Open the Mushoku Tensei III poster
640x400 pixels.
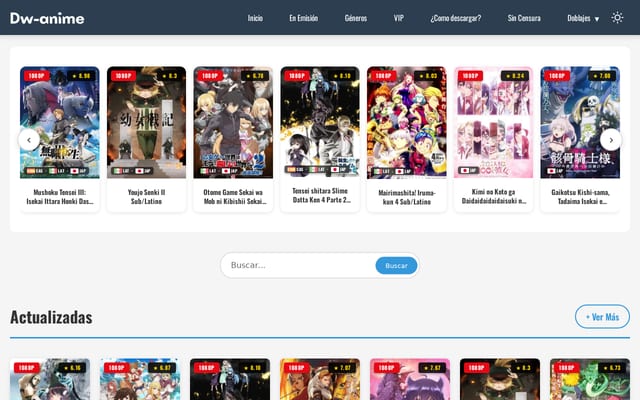(60, 122)
